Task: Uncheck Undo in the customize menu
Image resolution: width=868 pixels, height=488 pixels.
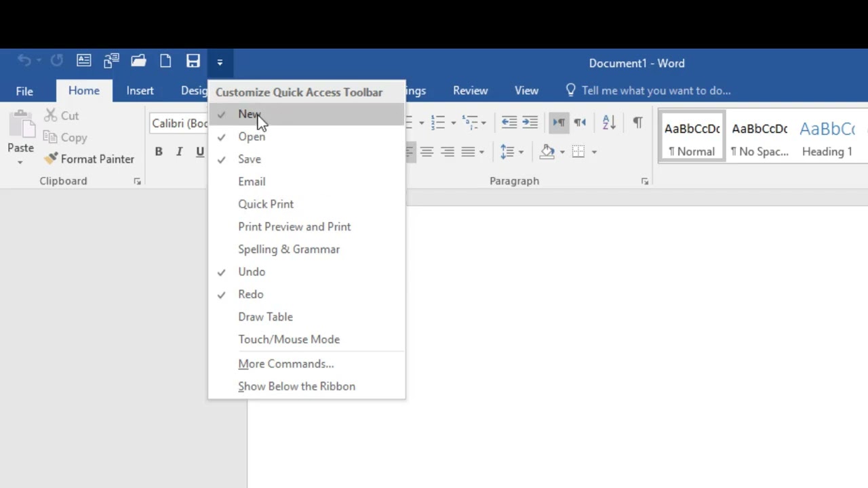Action: [x=307, y=272]
